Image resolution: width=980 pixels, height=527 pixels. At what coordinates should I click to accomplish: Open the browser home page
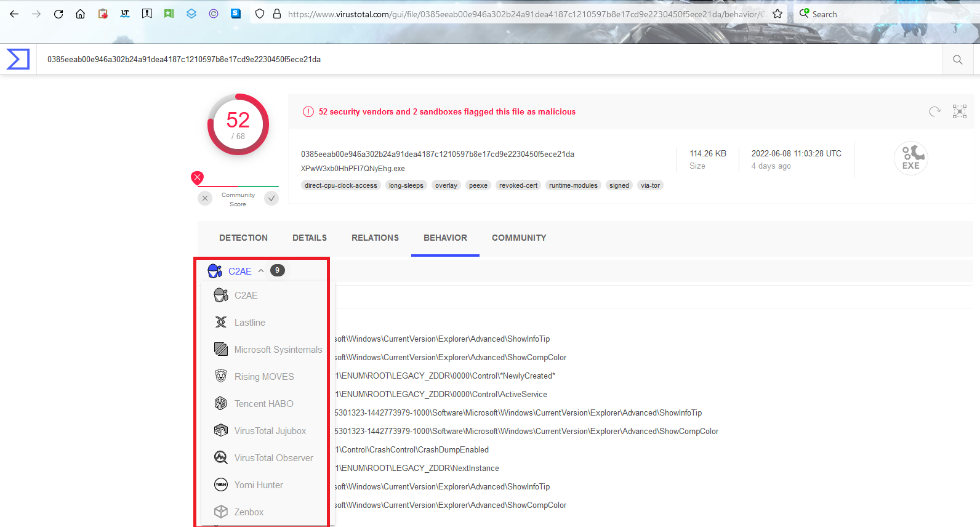(x=81, y=14)
